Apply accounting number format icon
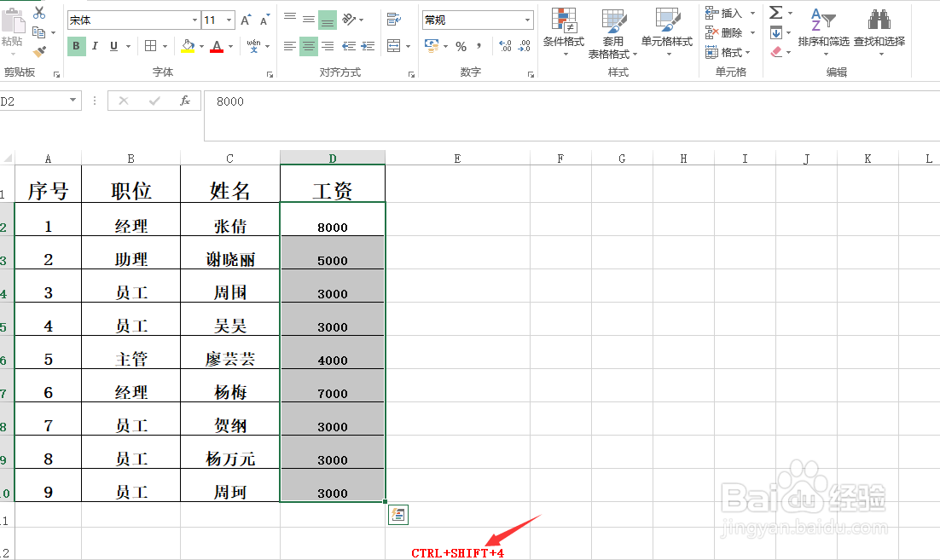 (431, 45)
